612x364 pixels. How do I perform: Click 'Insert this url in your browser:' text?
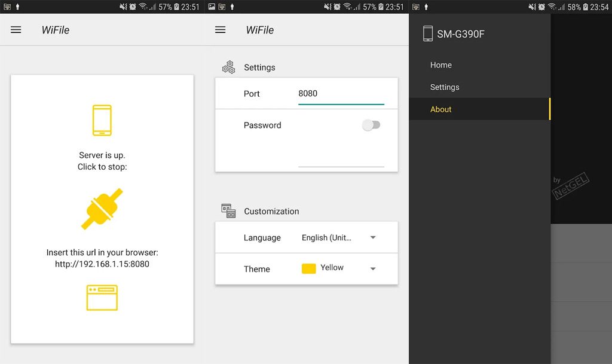[x=102, y=252]
